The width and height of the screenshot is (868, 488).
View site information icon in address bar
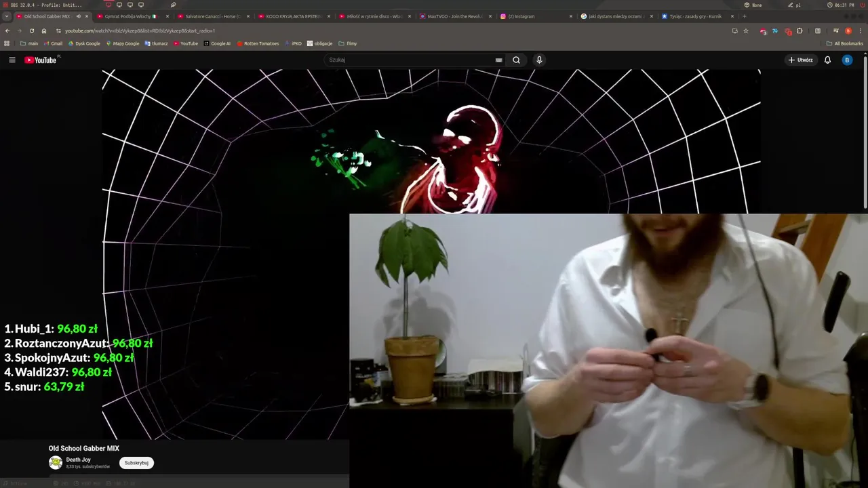(58, 30)
